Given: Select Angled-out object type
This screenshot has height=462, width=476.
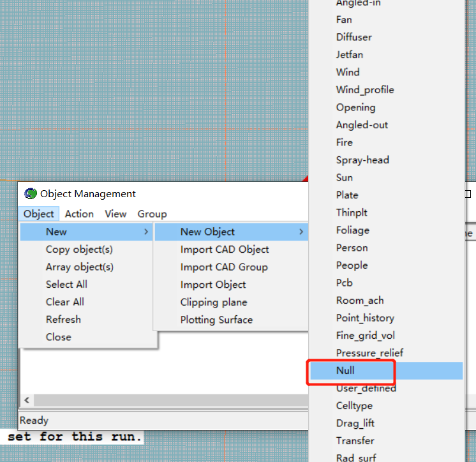Looking at the screenshot, I should click(387, 125).
